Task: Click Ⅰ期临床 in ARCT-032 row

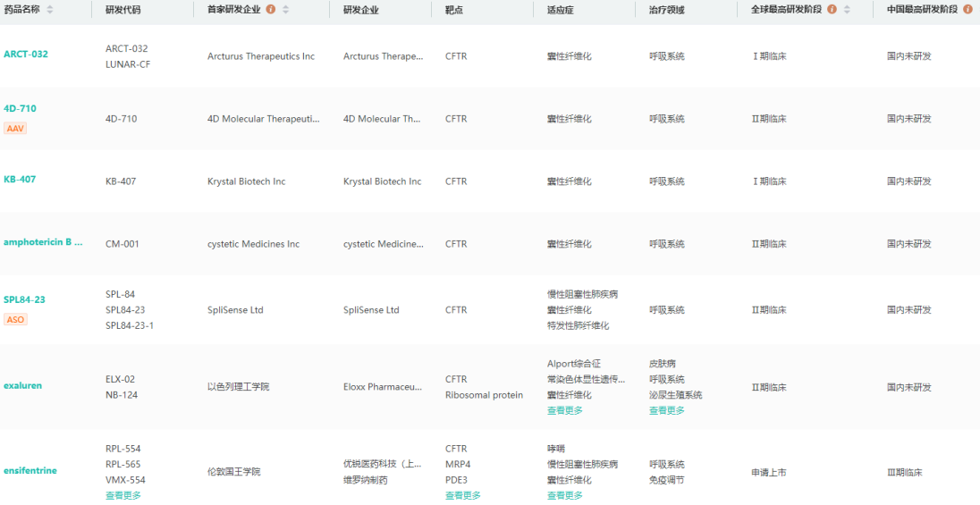Action: pyautogui.click(x=769, y=56)
